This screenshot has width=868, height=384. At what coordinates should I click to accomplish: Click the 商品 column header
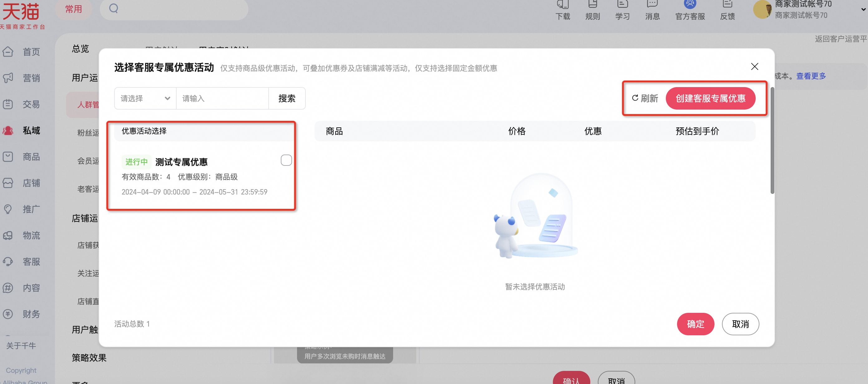334,131
